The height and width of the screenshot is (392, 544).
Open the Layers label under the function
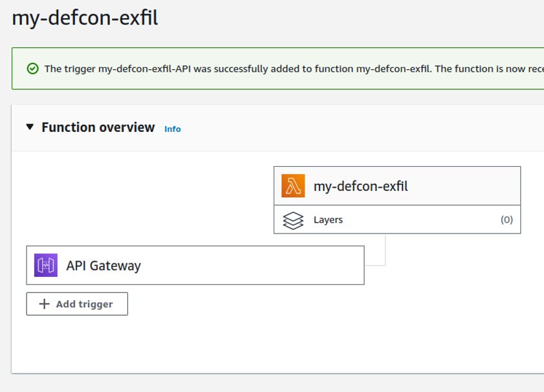pos(328,220)
